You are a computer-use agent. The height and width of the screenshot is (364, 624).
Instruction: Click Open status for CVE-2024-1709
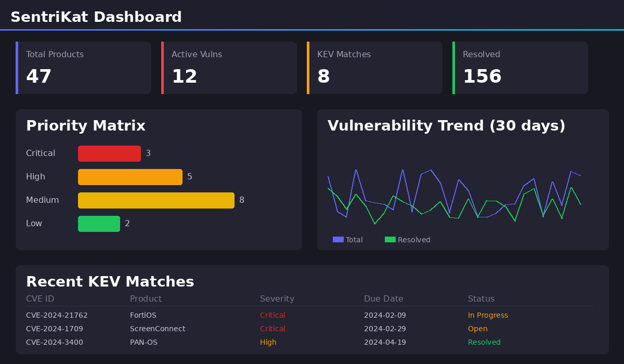pyautogui.click(x=478, y=329)
